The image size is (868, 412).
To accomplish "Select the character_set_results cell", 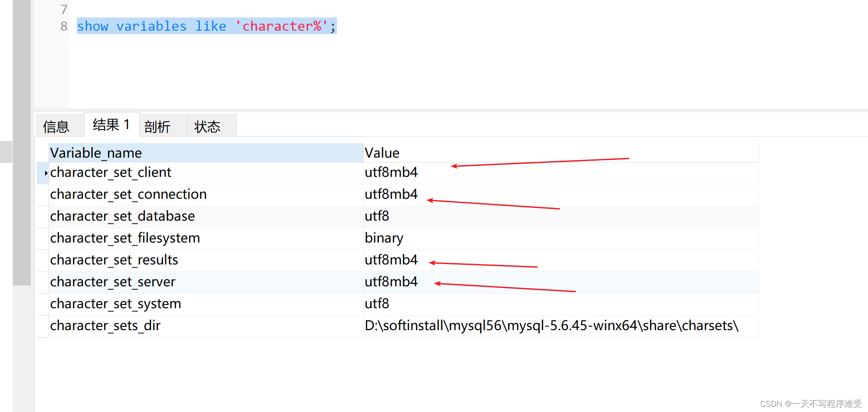I will (206, 261).
